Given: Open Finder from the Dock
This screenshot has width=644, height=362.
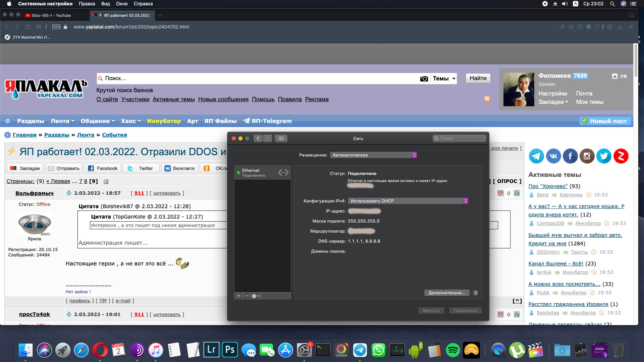Looking at the screenshot, I should coord(25,350).
